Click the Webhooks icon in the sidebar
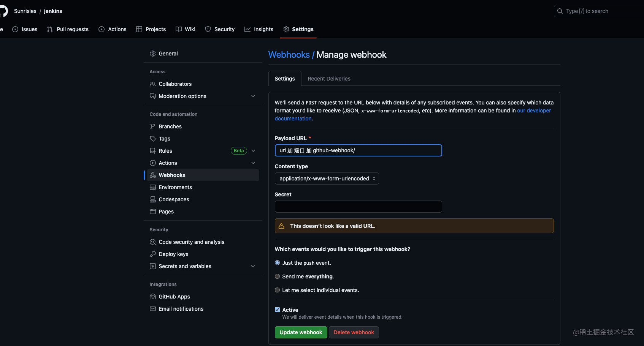Viewport: 644px width, 346px height. point(153,175)
